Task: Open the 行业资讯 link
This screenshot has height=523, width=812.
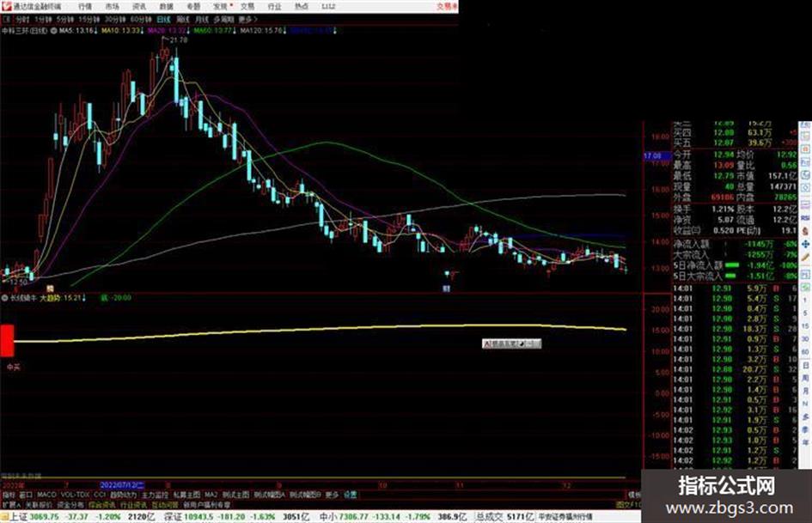Action: [133, 505]
